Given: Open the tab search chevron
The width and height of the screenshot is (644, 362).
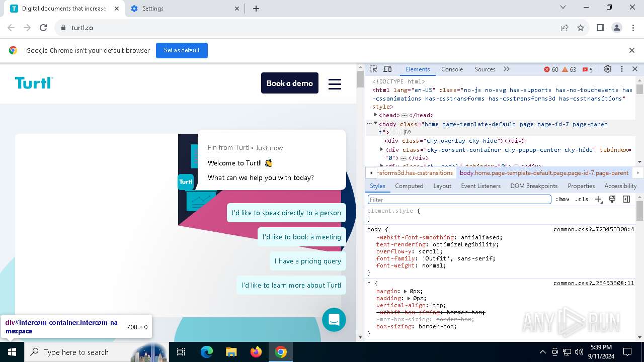Looking at the screenshot, I should coord(563,7).
